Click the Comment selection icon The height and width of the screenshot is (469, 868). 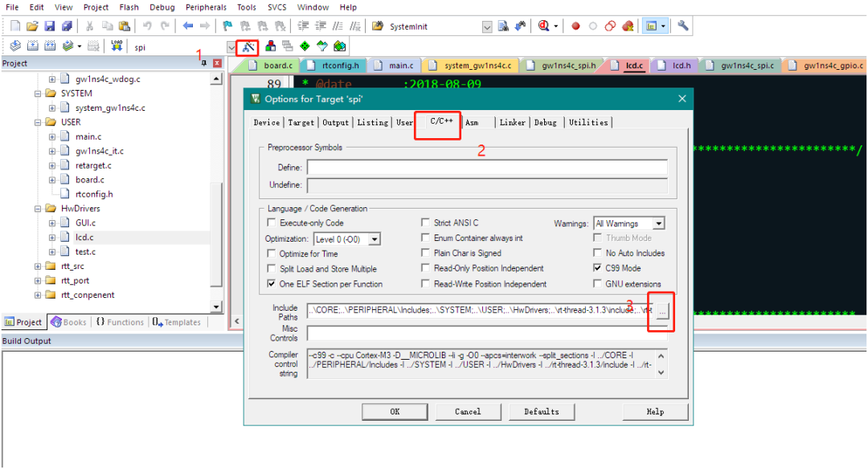(338, 26)
